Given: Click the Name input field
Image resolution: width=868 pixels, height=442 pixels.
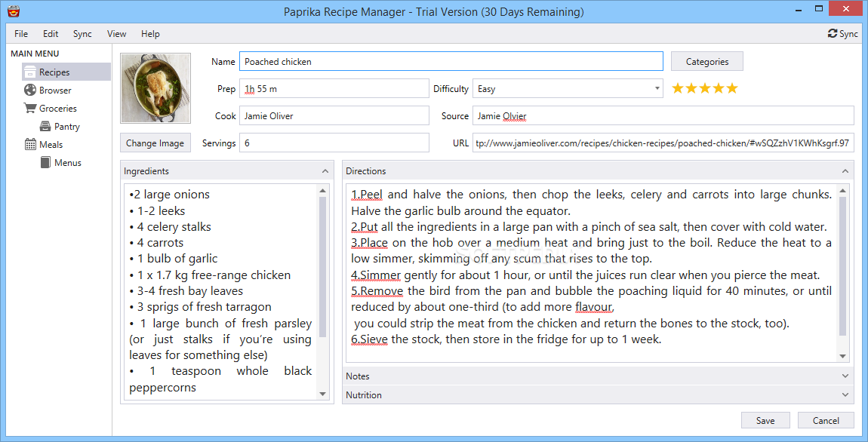Looking at the screenshot, I should 451,61.
